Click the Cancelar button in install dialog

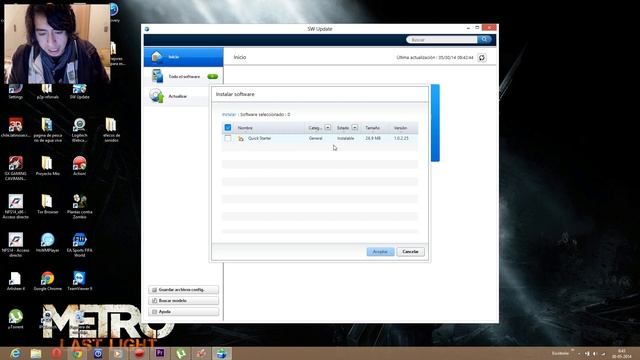[410, 251]
